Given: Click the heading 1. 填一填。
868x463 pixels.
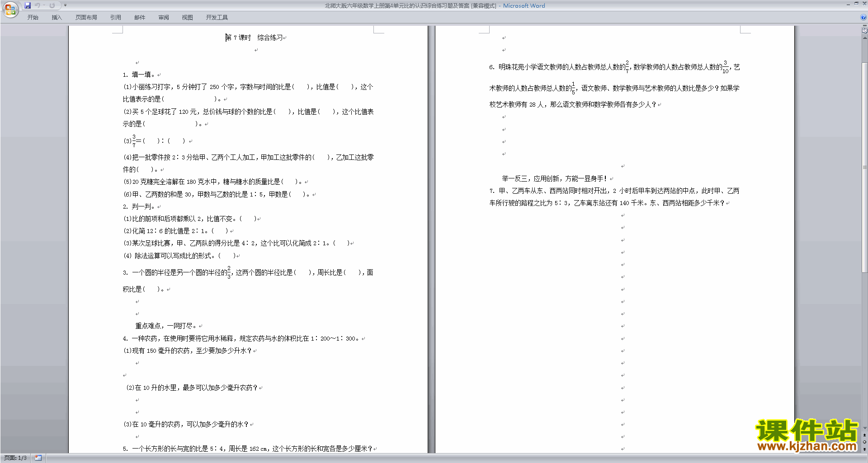Looking at the screenshot, I should pos(139,75).
